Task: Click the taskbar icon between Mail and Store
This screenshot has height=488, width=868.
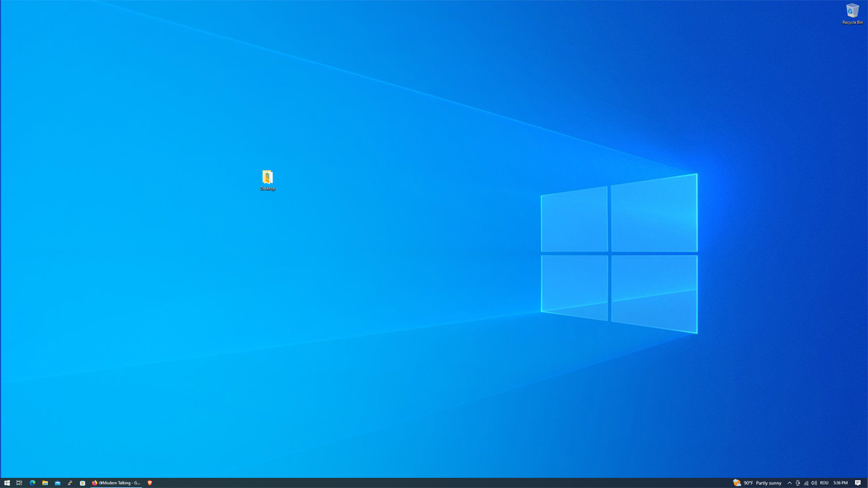Action: point(70,482)
